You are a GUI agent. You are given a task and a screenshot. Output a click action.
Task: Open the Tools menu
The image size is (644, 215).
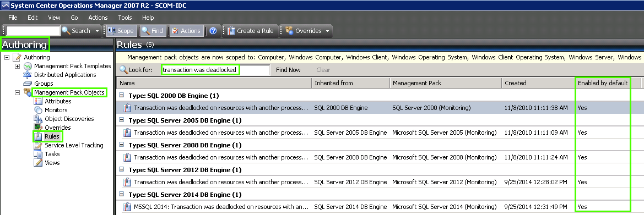[x=125, y=18]
